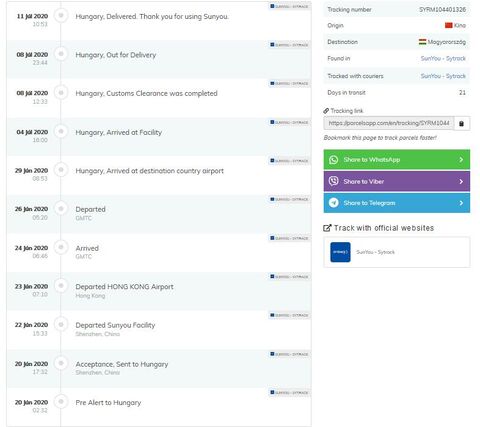Click 'Hungary, Arrived at destination country airport' text
Screen dimensions: 480x427
point(149,171)
